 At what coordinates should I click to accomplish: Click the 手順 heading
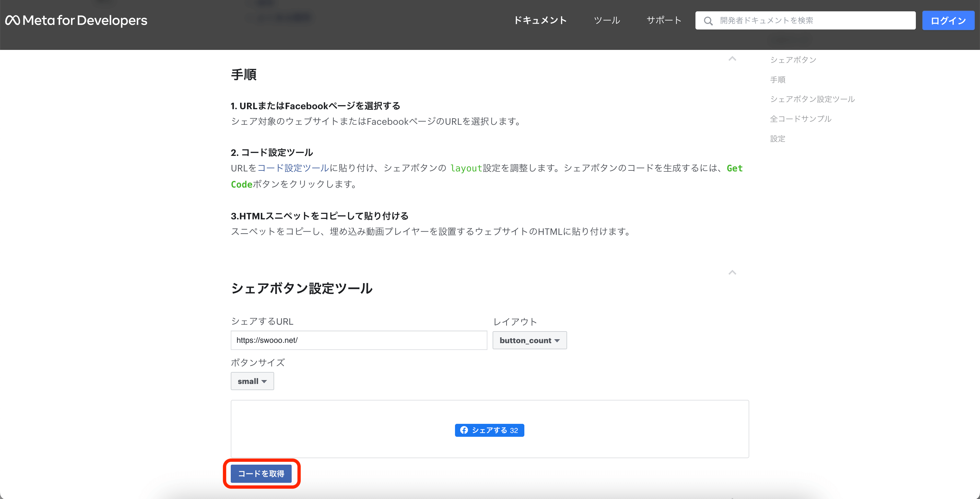pos(243,75)
